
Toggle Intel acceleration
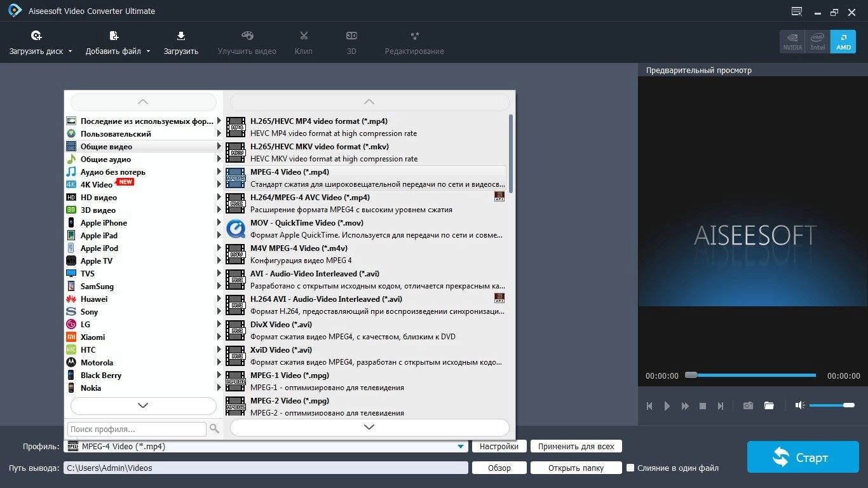(818, 41)
